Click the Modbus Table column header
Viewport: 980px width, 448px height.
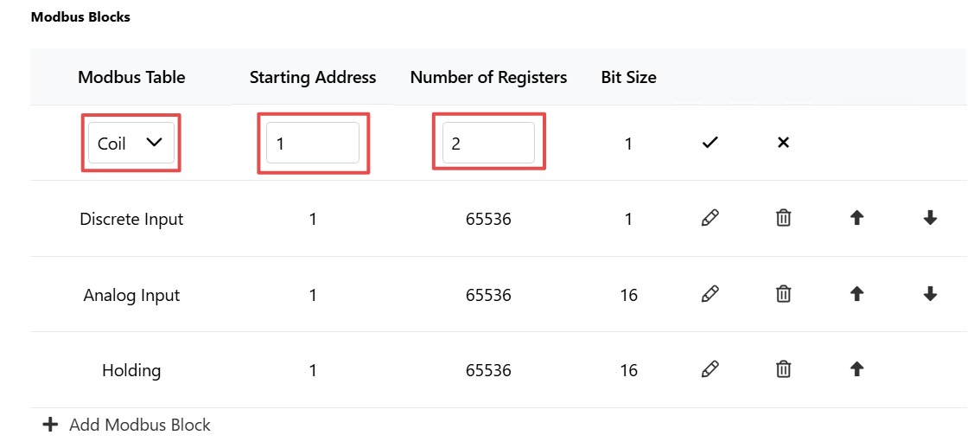click(x=131, y=78)
